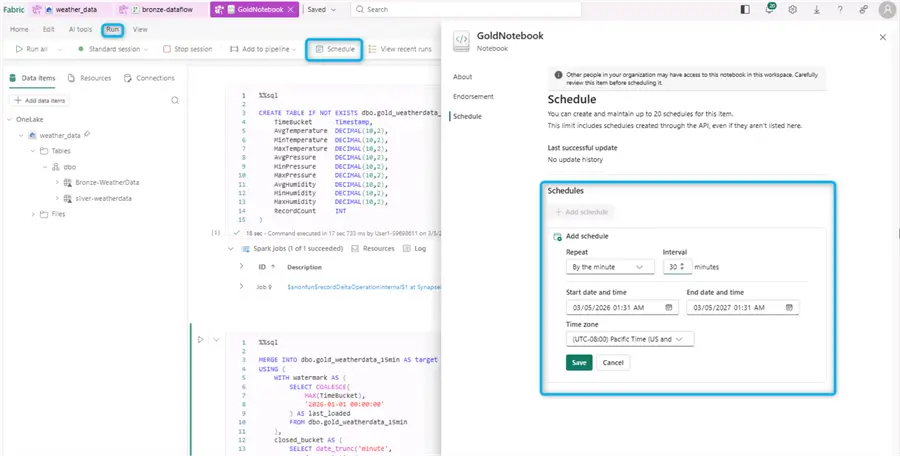Switch to the Connections pane tab

pyautogui.click(x=149, y=78)
